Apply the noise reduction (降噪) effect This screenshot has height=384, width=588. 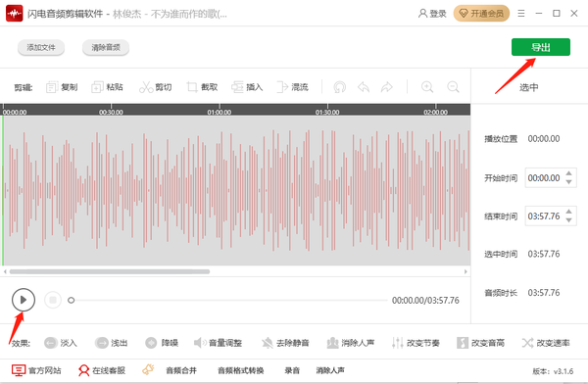[x=162, y=343]
